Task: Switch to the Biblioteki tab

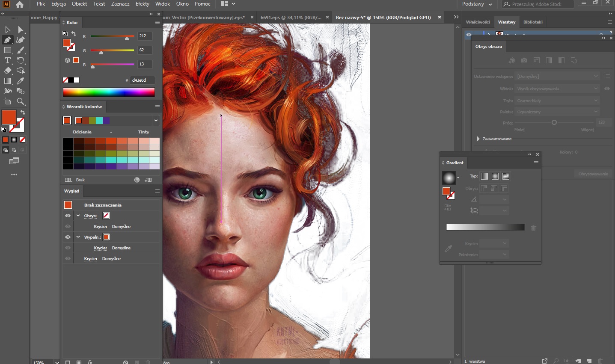Action: coord(533,22)
